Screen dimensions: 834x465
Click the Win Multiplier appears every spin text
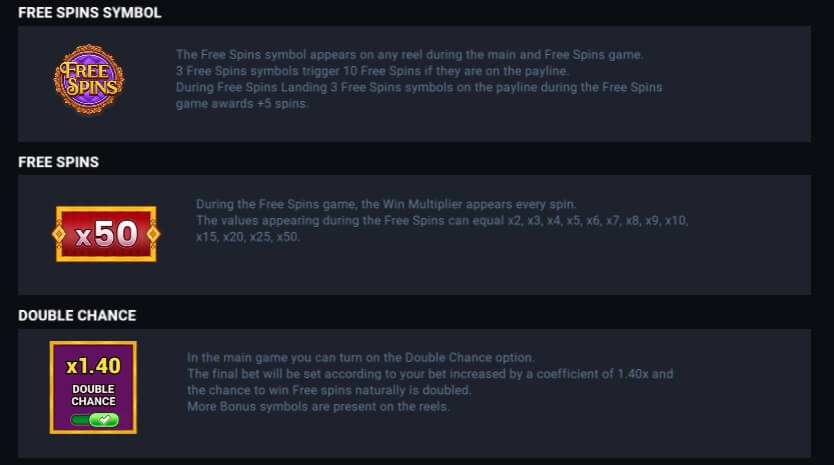386,204
